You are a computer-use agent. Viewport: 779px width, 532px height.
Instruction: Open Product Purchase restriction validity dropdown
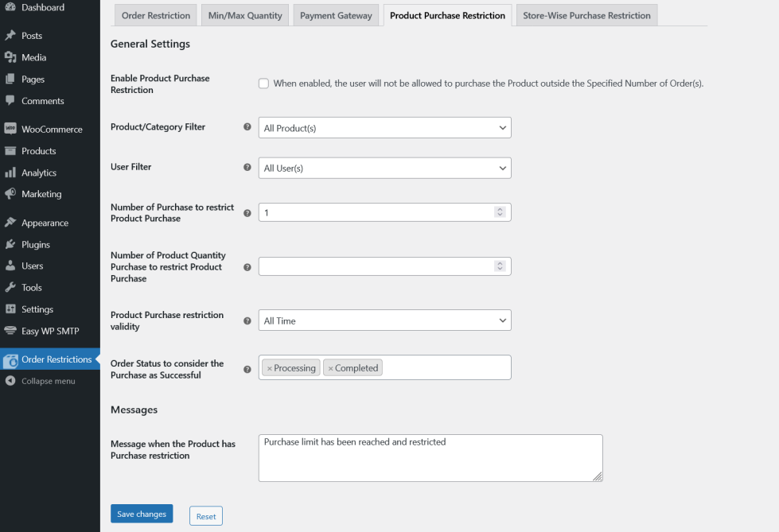[384, 320]
